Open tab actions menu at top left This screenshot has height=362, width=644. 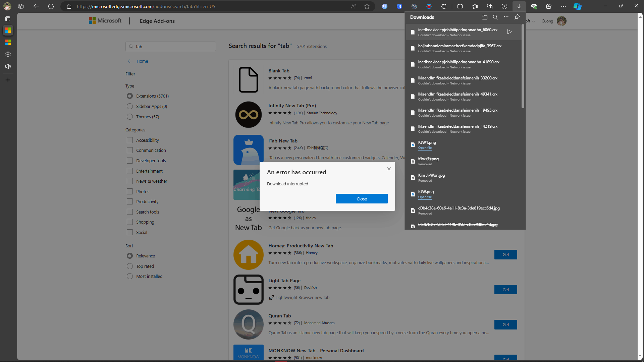coord(8,19)
